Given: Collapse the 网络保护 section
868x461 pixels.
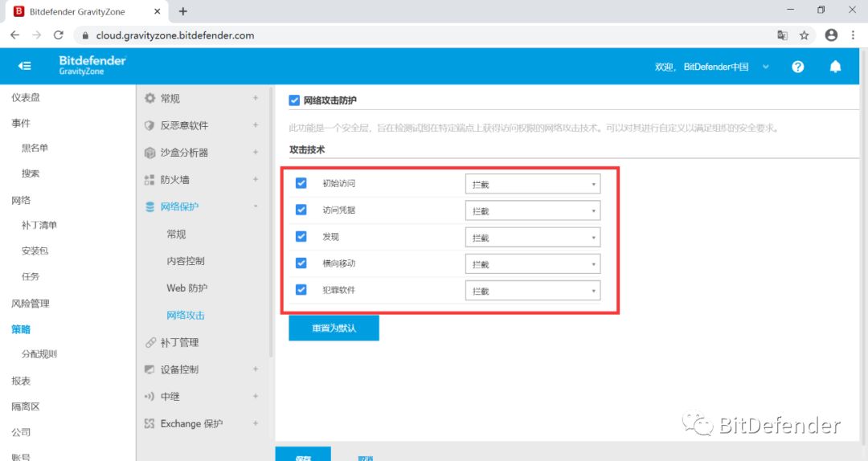Looking at the screenshot, I should [x=256, y=206].
